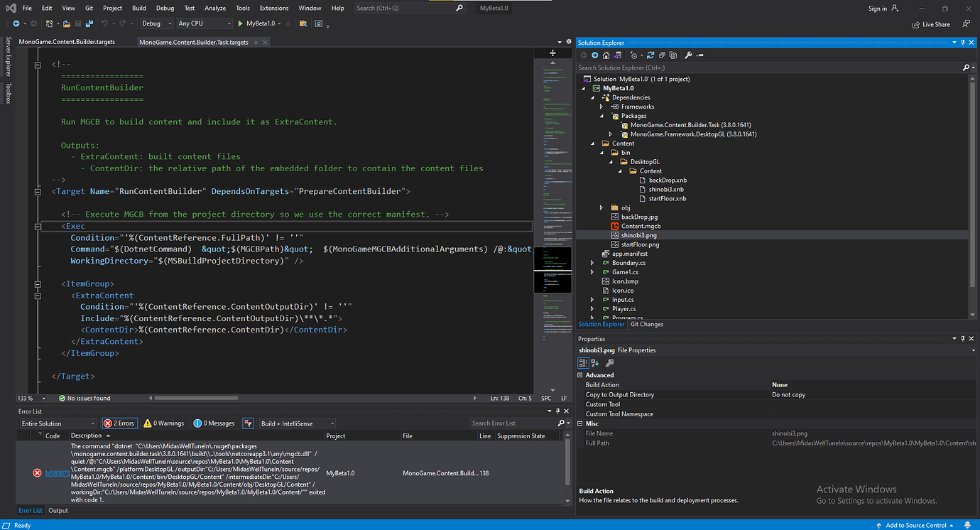Click the Save All icon in the toolbar
The width and height of the screenshot is (980, 530).
click(x=89, y=23)
